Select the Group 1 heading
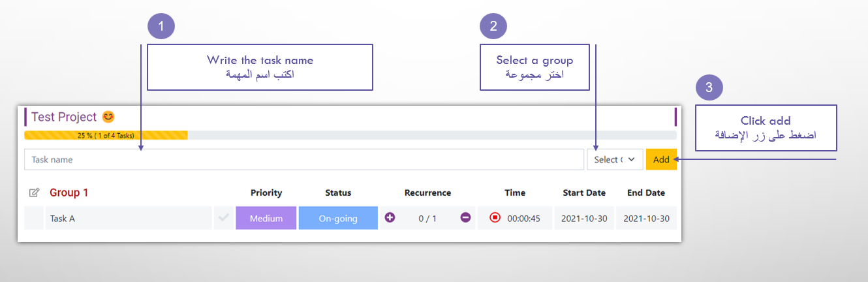The height and width of the screenshot is (282, 868). (x=69, y=193)
